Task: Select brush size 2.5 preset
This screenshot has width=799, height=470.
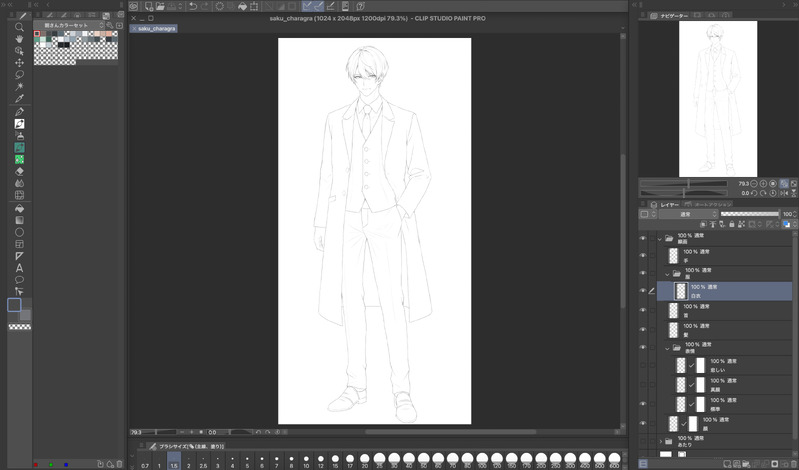Action: 203,461
